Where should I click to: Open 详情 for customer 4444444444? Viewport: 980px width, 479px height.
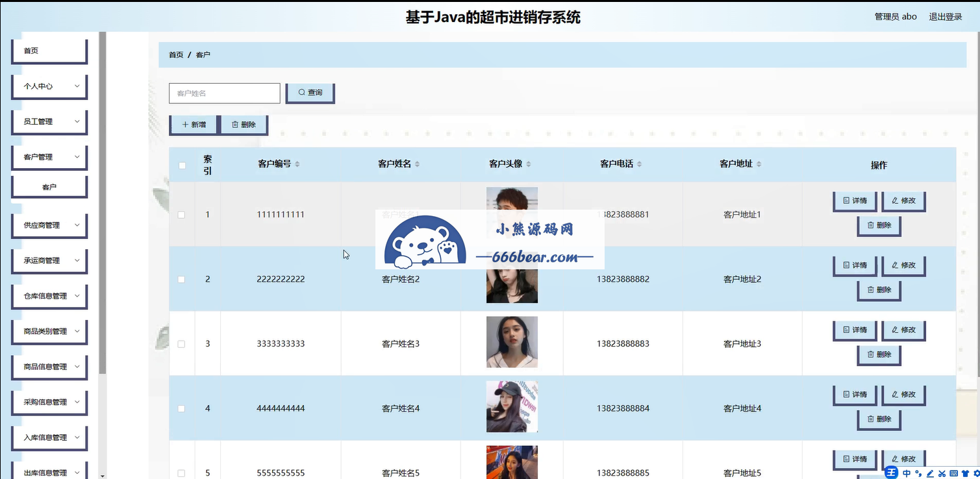(x=855, y=395)
